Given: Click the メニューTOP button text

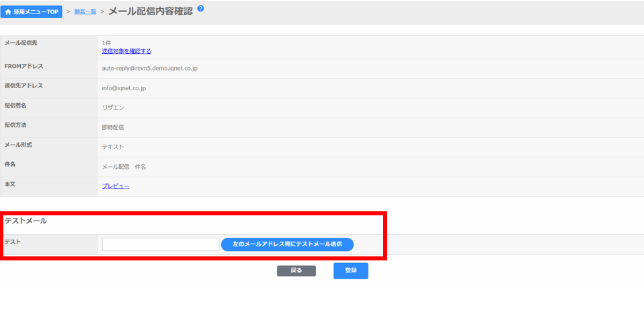Looking at the screenshot, I should click(x=36, y=11).
